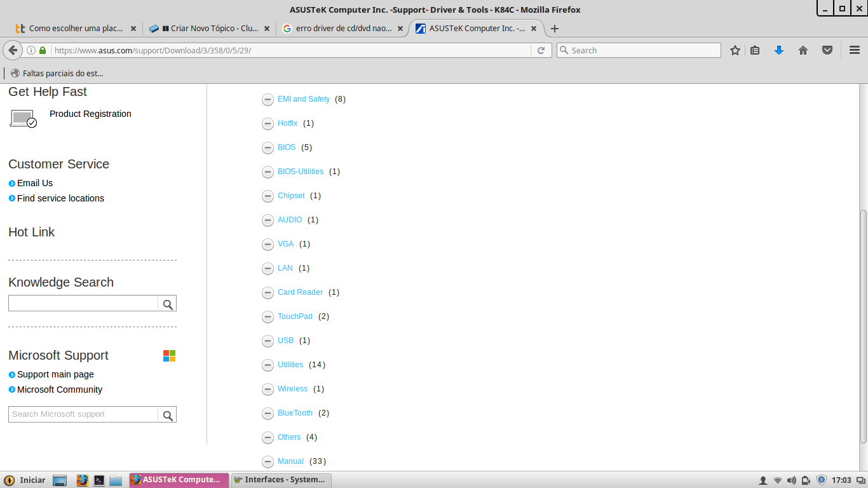Expand the Manual category toggle
Screen dimensions: 868x488
point(268,461)
